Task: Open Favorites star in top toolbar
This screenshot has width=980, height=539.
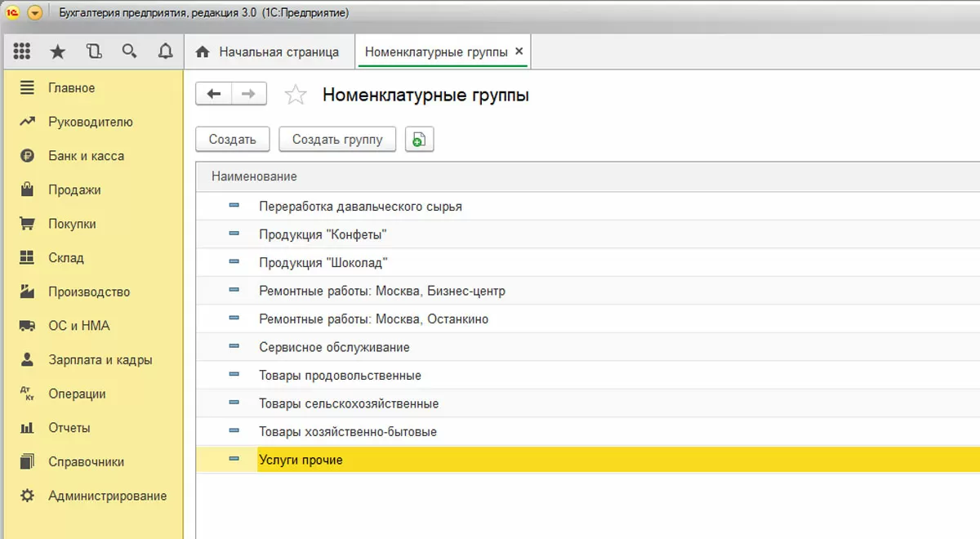Action: tap(58, 51)
